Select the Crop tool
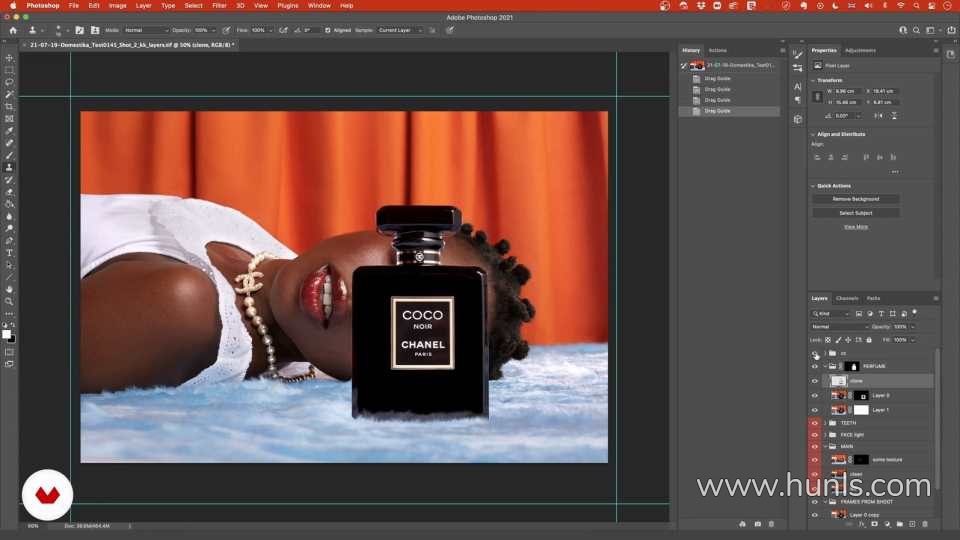Screen dimensions: 960x540 [9, 106]
